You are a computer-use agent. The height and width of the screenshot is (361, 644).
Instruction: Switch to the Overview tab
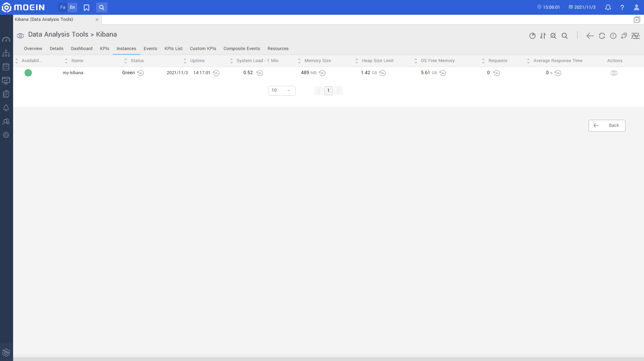[x=33, y=49]
